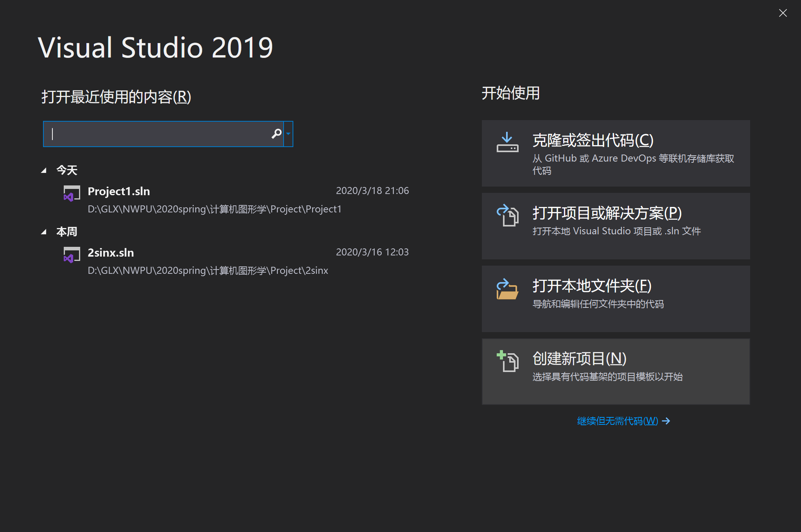The width and height of the screenshot is (801, 532).
Task: Click the Project1 path D:\GLX\NWPU text
Action: (x=214, y=209)
